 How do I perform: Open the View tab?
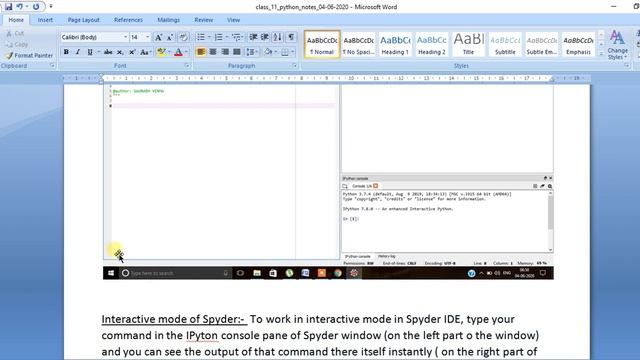[233, 20]
